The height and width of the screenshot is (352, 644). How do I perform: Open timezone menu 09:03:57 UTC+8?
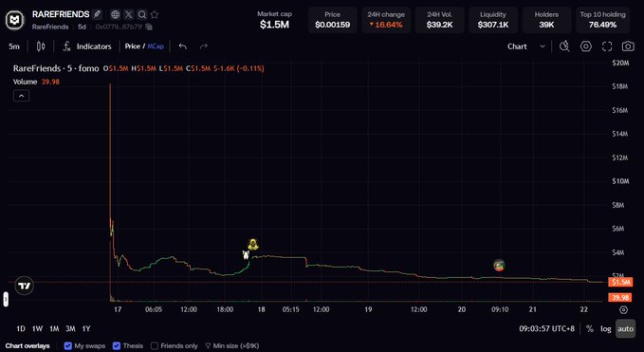tap(546, 328)
